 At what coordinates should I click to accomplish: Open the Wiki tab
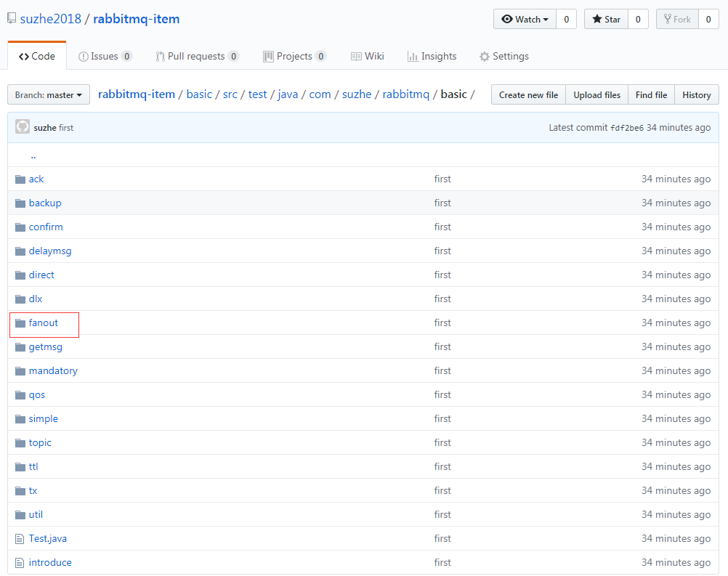tap(367, 56)
